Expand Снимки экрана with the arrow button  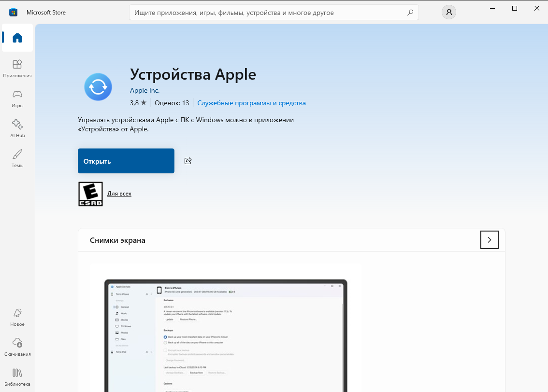[489, 240]
